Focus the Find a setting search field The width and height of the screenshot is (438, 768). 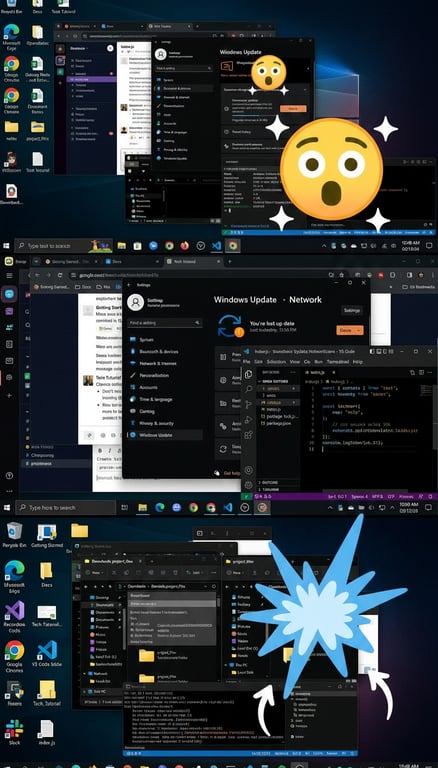click(x=165, y=323)
